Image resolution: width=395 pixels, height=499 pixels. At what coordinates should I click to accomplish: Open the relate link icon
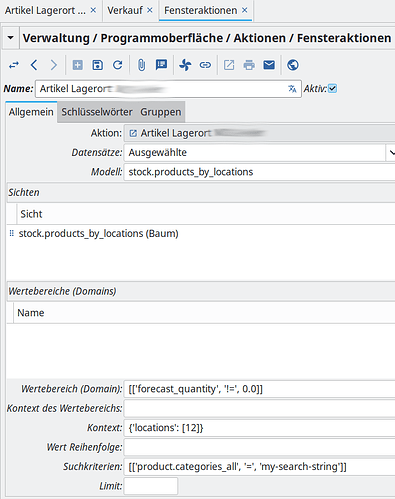click(x=205, y=65)
